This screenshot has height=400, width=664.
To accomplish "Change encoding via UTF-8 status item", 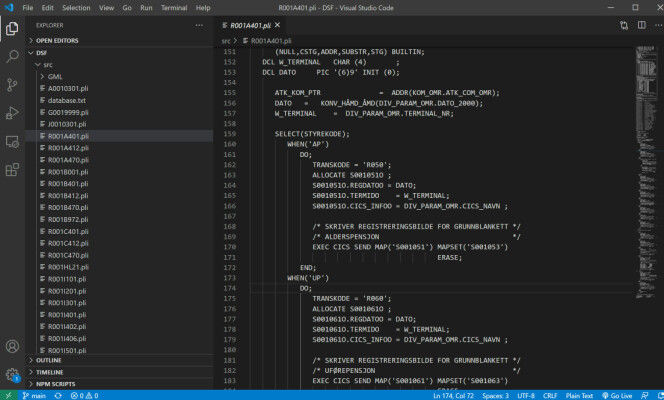I will 526,395.
